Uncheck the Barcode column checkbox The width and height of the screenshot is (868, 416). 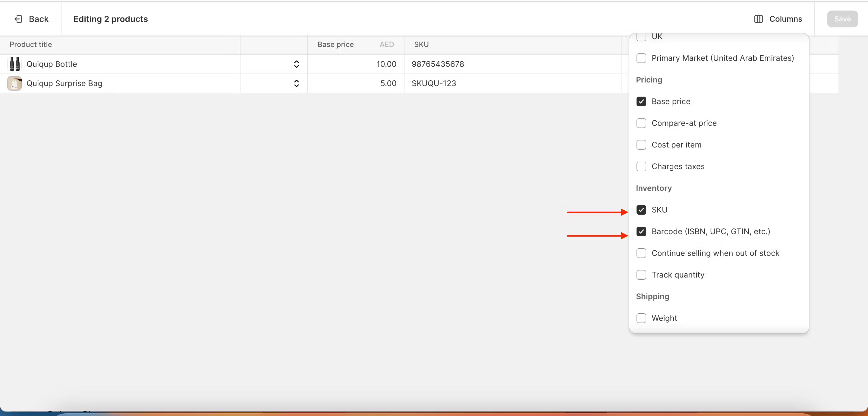(x=641, y=231)
